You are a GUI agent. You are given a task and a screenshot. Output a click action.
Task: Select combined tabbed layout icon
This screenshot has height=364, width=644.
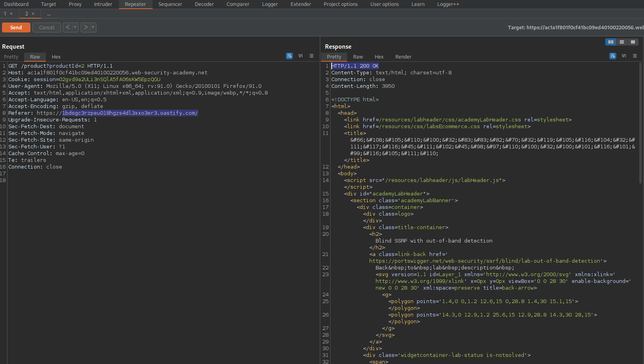coord(633,42)
